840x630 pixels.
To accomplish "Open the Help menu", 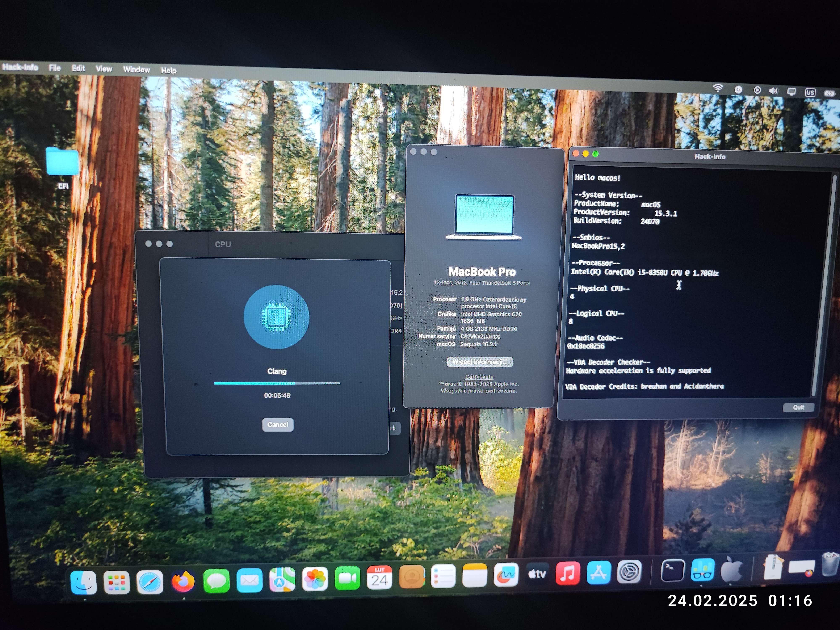I will tap(169, 70).
